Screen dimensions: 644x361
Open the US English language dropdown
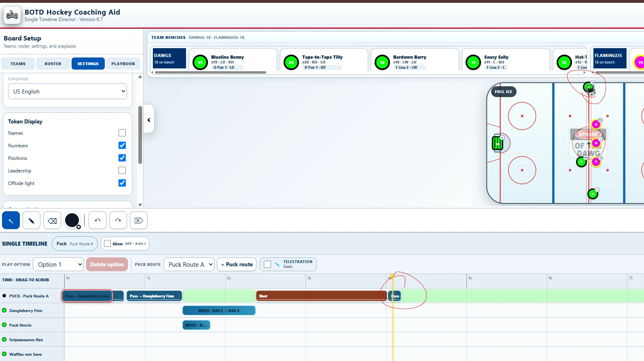pos(68,91)
